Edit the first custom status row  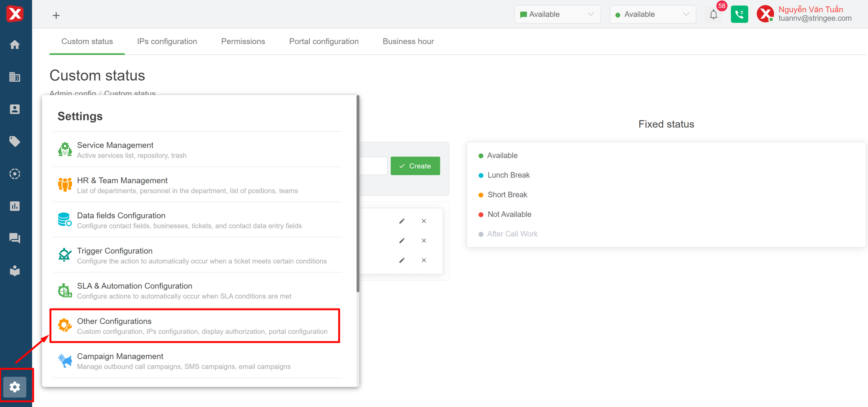[402, 221]
